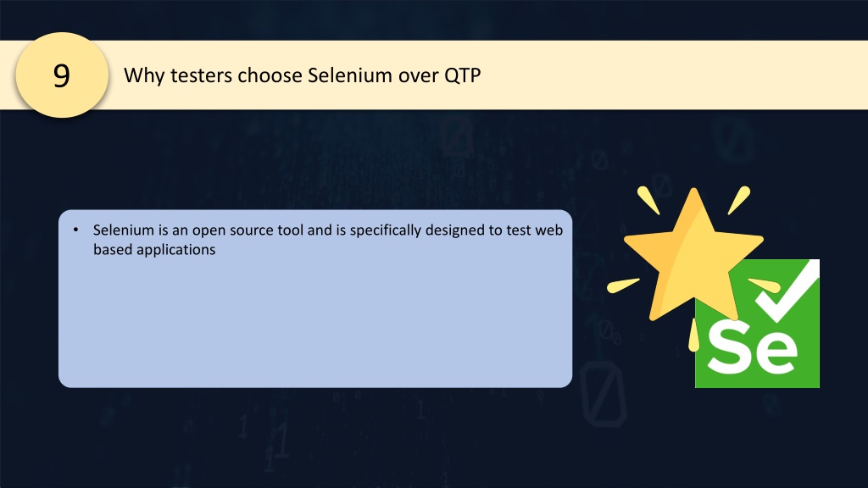Select the sparkle ray overlapping the Selenium logo
This screenshot has width=868, height=488.
pyautogui.click(x=765, y=285)
